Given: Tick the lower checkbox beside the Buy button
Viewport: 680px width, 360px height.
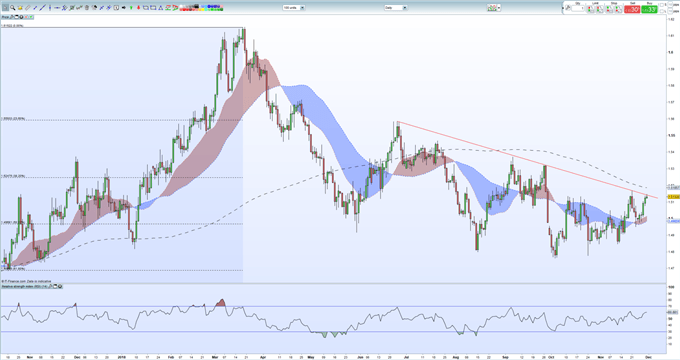Looking at the screenshot, I should pos(661,11).
